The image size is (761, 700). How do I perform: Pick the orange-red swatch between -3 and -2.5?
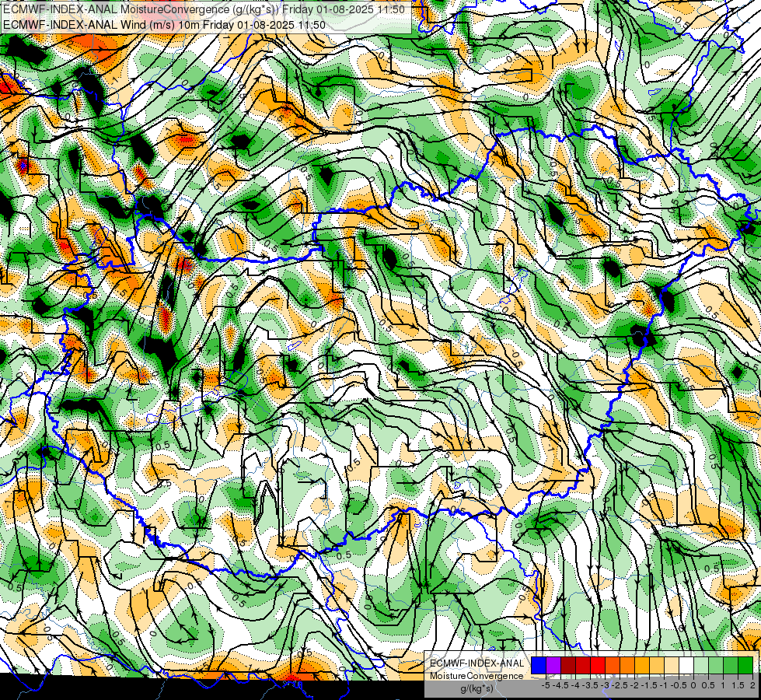613,665
